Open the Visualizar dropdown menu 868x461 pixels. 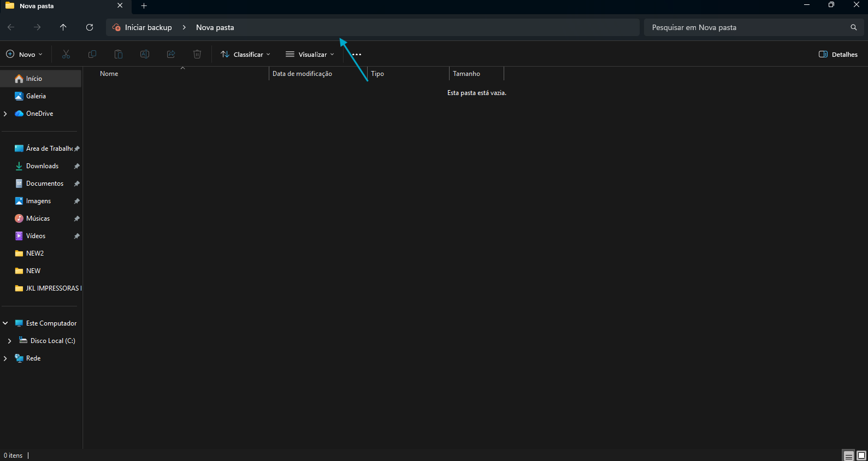pos(310,54)
